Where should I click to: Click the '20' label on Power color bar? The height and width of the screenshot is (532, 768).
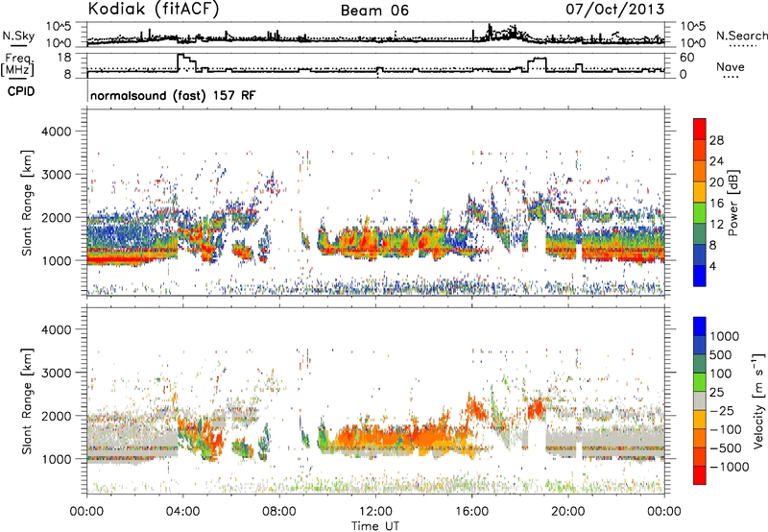[x=716, y=182]
